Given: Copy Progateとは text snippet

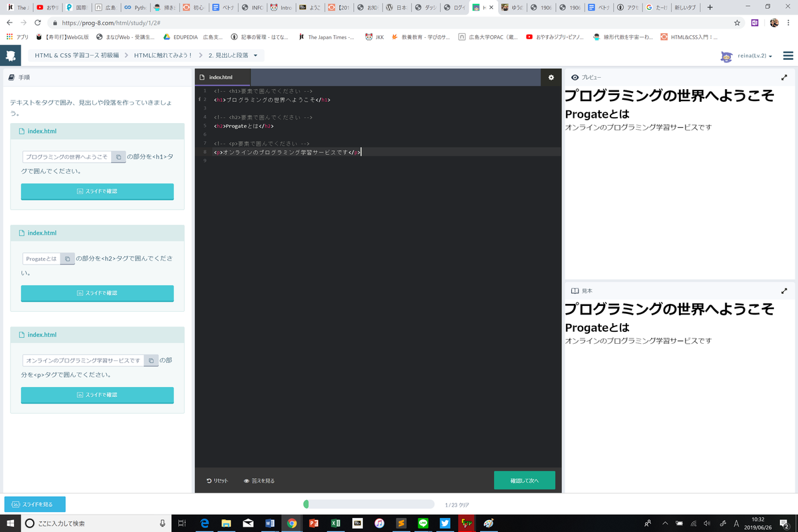Looking at the screenshot, I should 67,259.
